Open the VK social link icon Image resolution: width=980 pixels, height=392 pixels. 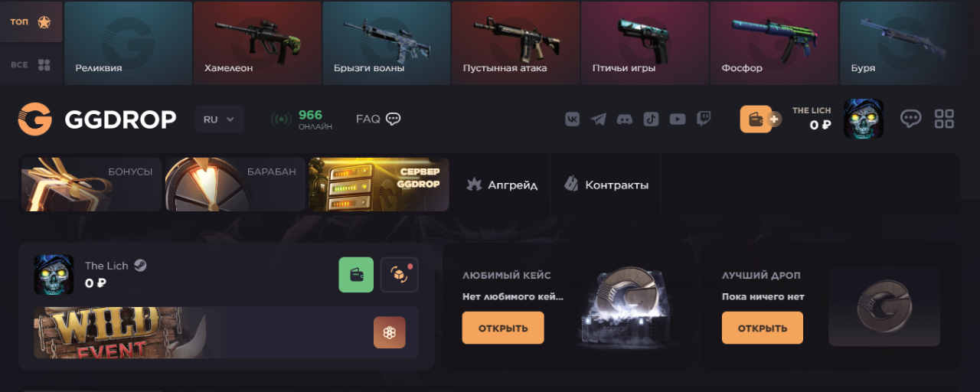pos(572,119)
